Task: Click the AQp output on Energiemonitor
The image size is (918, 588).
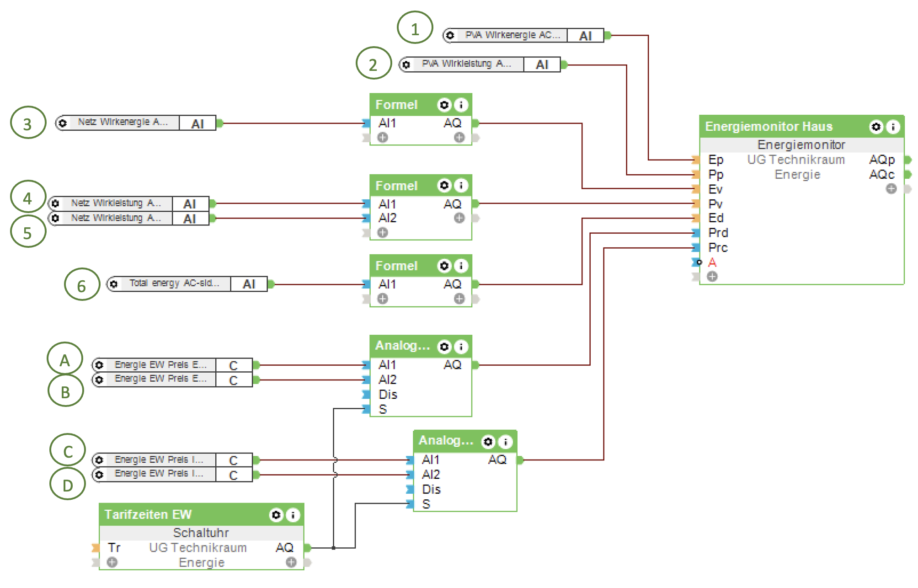Action: (x=882, y=160)
